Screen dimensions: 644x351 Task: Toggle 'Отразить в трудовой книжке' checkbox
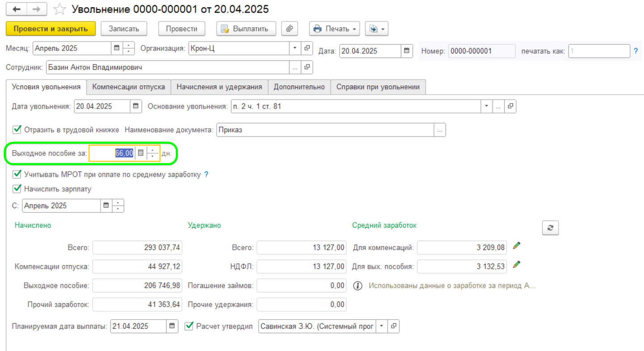point(17,130)
